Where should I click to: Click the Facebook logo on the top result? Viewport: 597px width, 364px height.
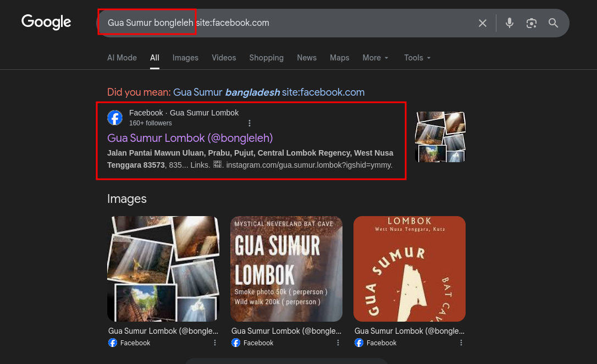point(115,117)
